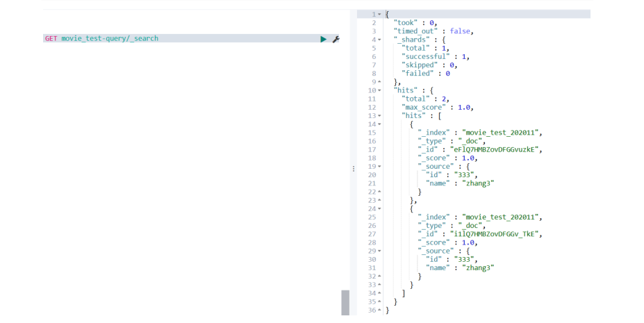Fold the second "_source" block on line 29
Viewport: 644px width, 323px height.
tap(379, 251)
